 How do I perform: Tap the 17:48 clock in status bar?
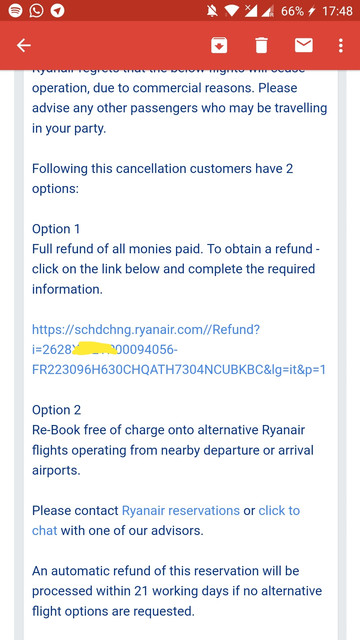click(337, 11)
